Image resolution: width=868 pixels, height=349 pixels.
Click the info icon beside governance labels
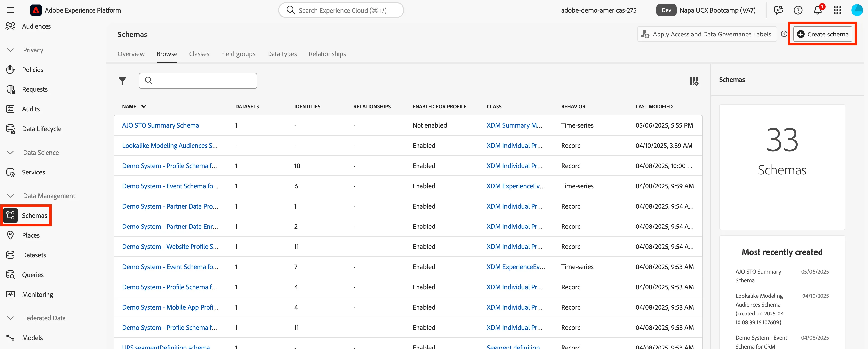pos(784,34)
